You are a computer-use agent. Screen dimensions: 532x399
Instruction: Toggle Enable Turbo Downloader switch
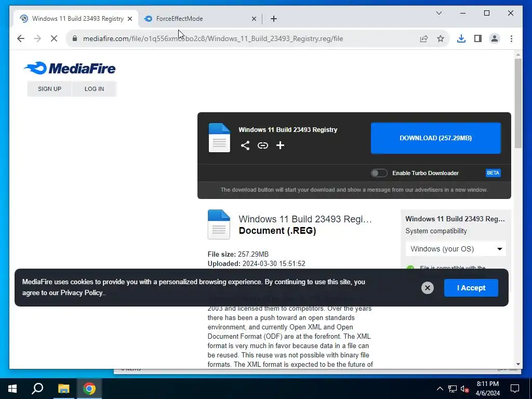pyautogui.click(x=379, y=173)
